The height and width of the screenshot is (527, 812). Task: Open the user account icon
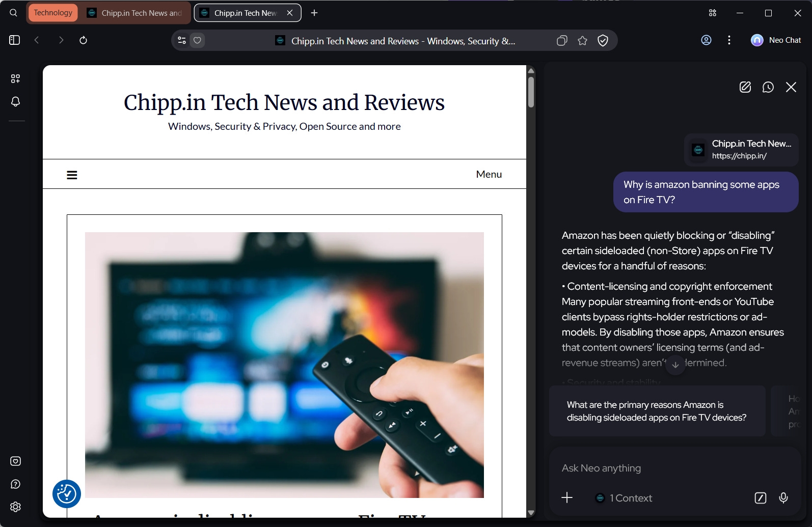tap(706, 40)
